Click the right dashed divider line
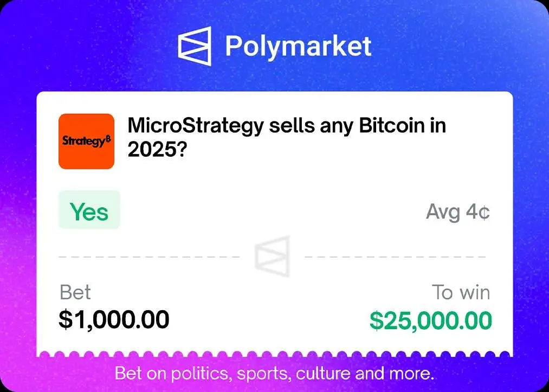Screen dimensions: 549x392 click(396, 256)
